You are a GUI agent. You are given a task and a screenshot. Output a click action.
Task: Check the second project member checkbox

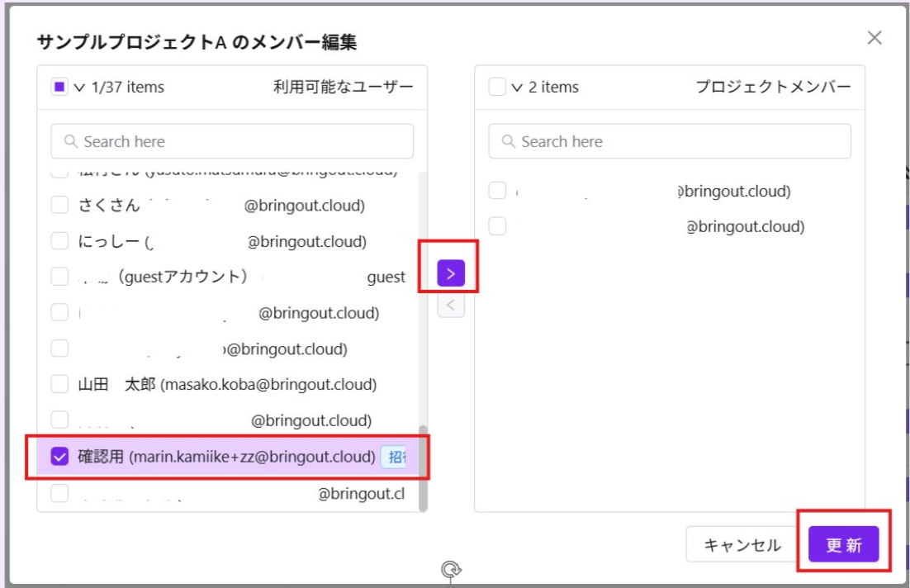(x=497, y=226)
